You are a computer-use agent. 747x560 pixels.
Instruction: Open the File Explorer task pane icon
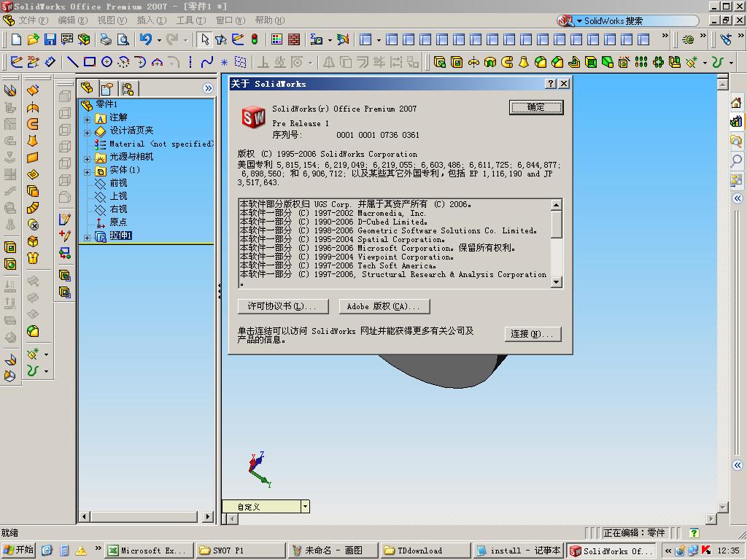point(736,141)
